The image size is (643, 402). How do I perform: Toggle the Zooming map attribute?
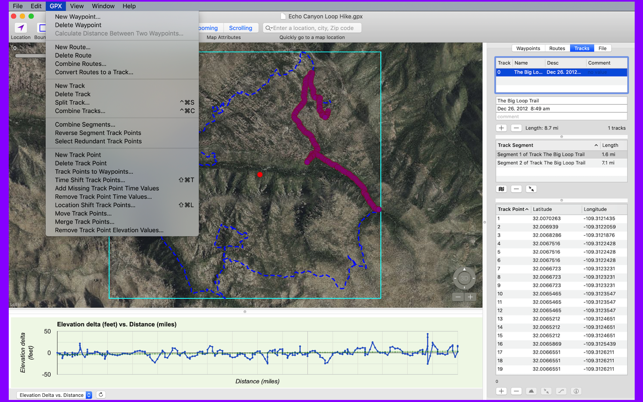tap(210, 28)
